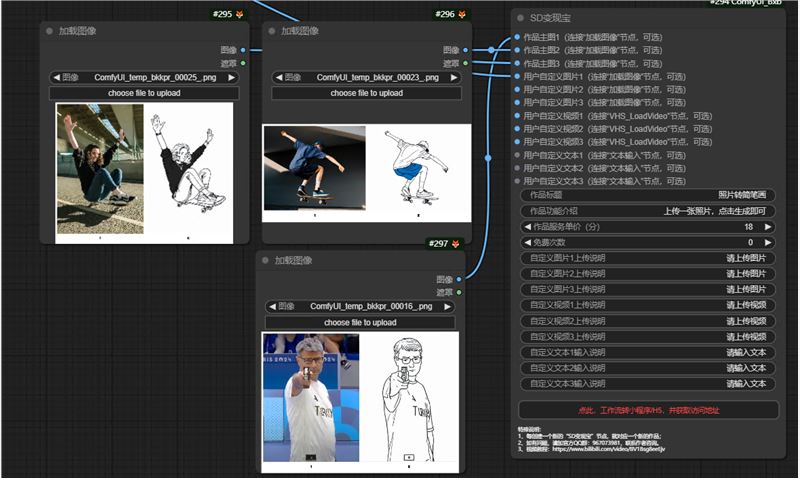Edit the 自定义视频3上传说明 field
800x478 pixels.
[x=648, y=337]
